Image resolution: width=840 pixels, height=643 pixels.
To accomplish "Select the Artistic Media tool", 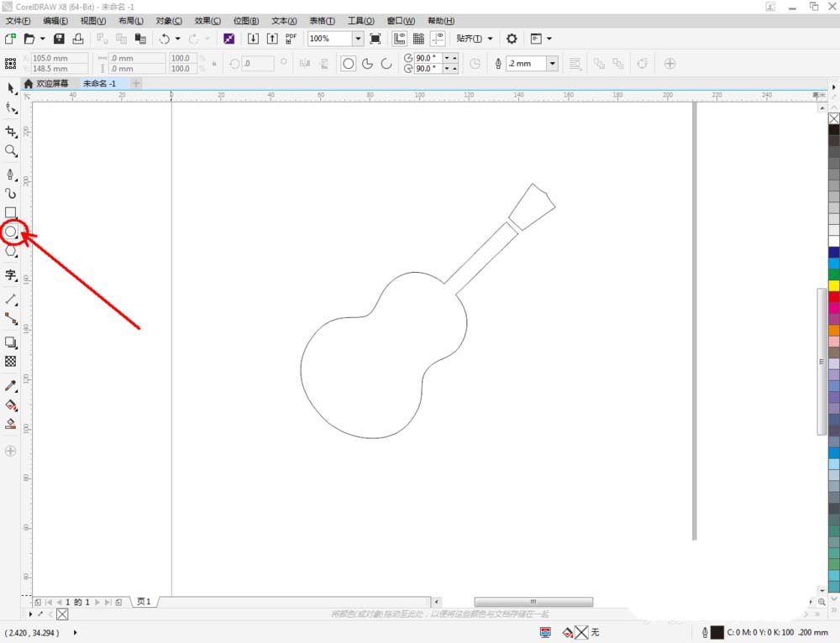I will click(11, 193).
